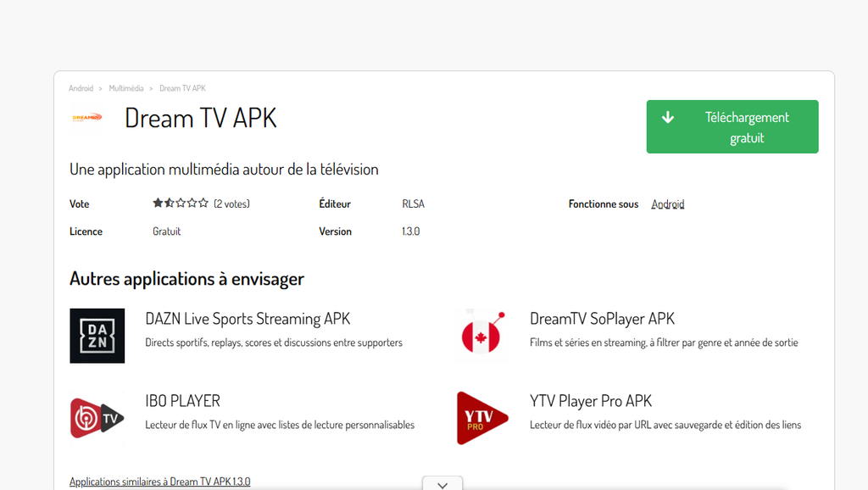Expand section with bottom chevron button
The height and width of the screenshot is (490, 868).
[442, 484]
